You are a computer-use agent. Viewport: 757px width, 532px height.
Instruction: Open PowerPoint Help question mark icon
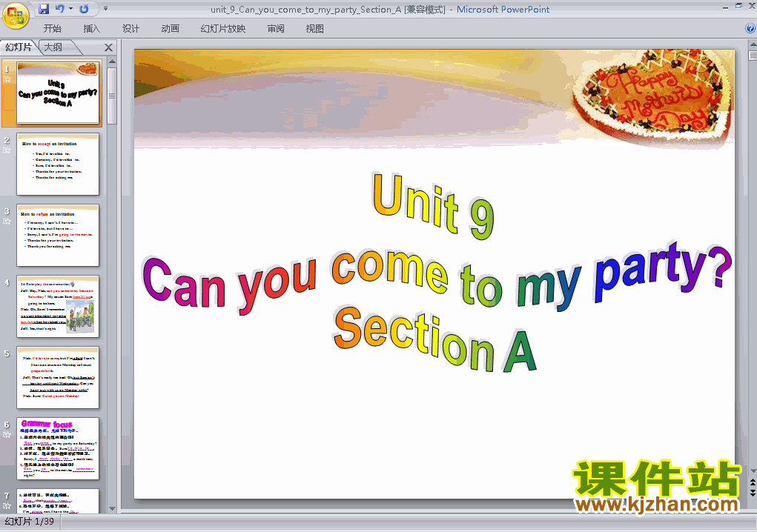pos(750,28)
